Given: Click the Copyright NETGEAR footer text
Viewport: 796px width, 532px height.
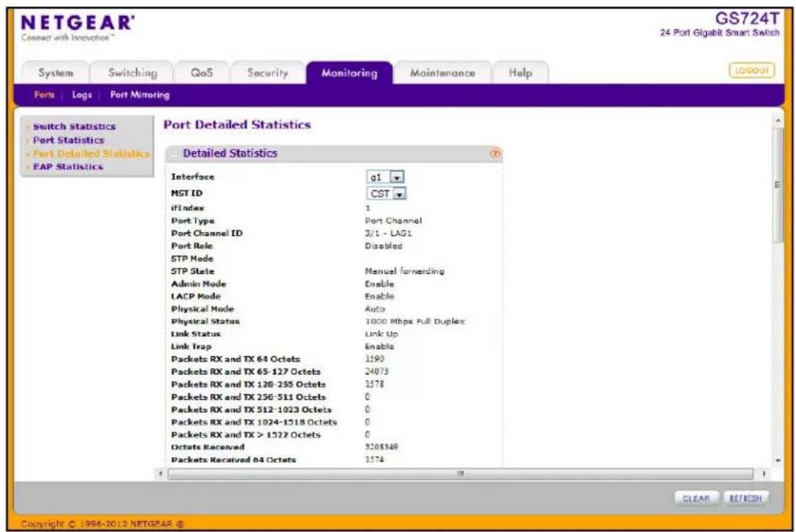Looking at the screenshot, I should click(x=103, y=524).
